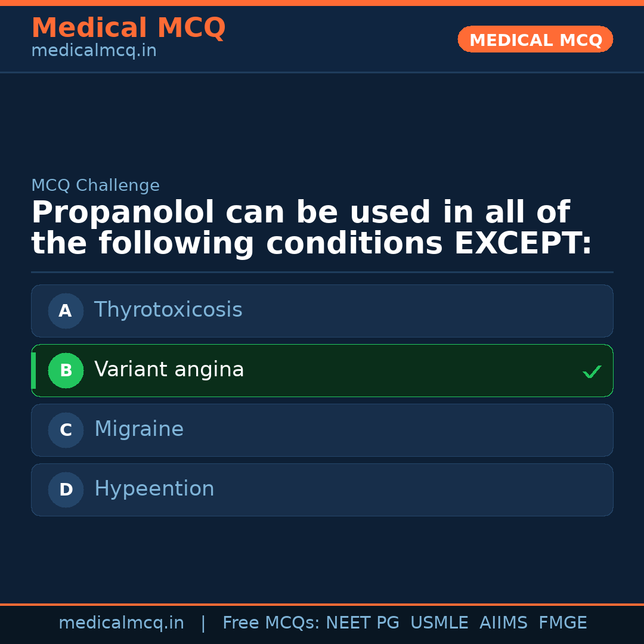Select the Hypeention answer option
The image size is (644, 644).
click(154, 489)
